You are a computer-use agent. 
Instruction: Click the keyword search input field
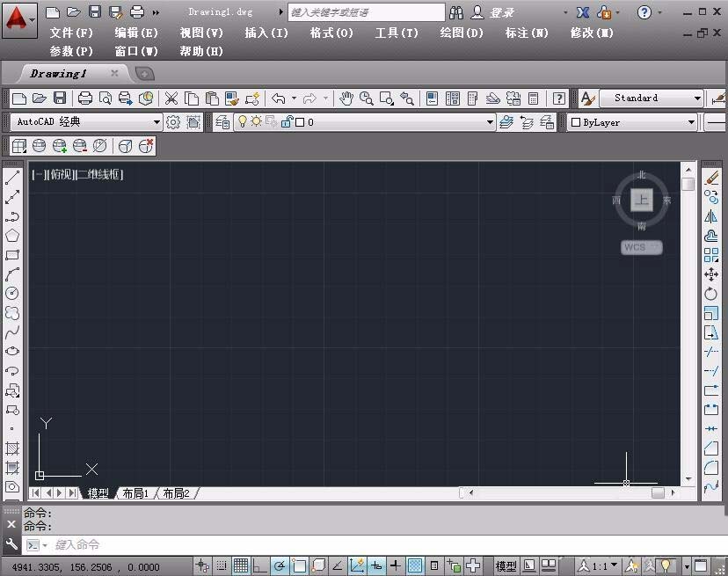(x=367, y=12)
